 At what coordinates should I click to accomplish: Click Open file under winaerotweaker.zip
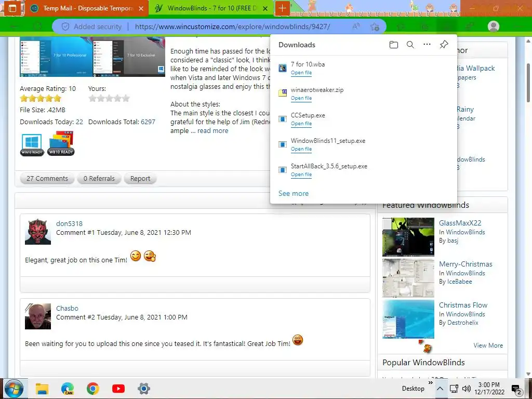coord(301,98)
